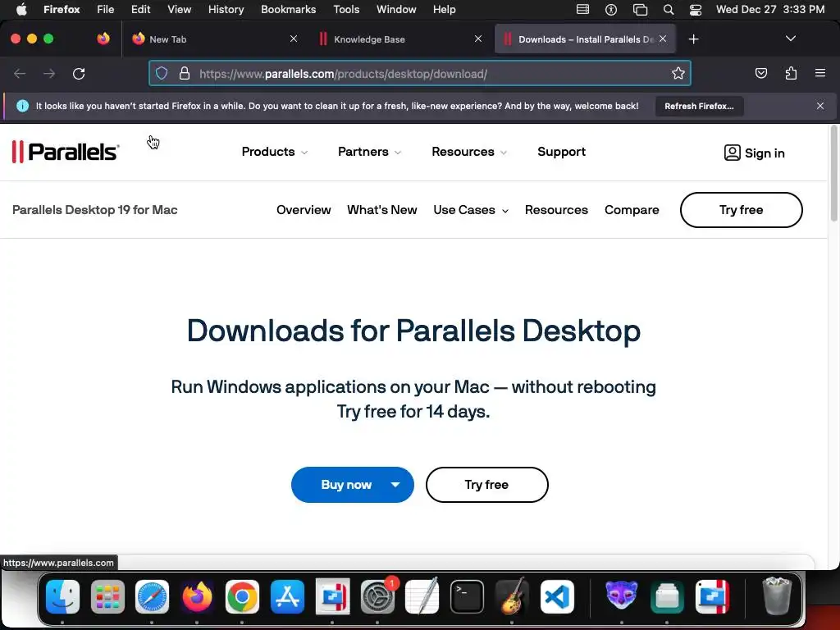Open the Buy now dropdown arrow
Screen dimensions: 840x630
395,485
